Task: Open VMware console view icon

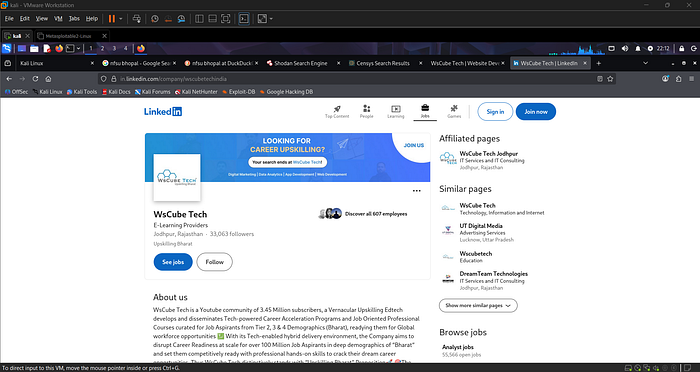Action: click(x=244, y=19)
